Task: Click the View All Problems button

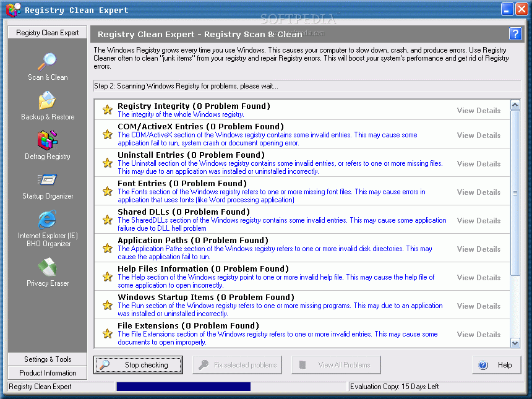Action: coord(336,365)
